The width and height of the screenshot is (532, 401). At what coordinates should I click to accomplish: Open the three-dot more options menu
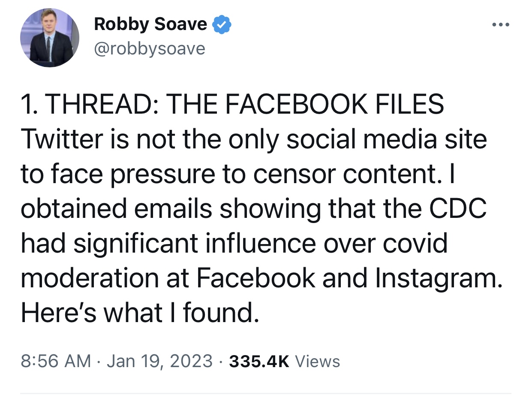[500, 25]
